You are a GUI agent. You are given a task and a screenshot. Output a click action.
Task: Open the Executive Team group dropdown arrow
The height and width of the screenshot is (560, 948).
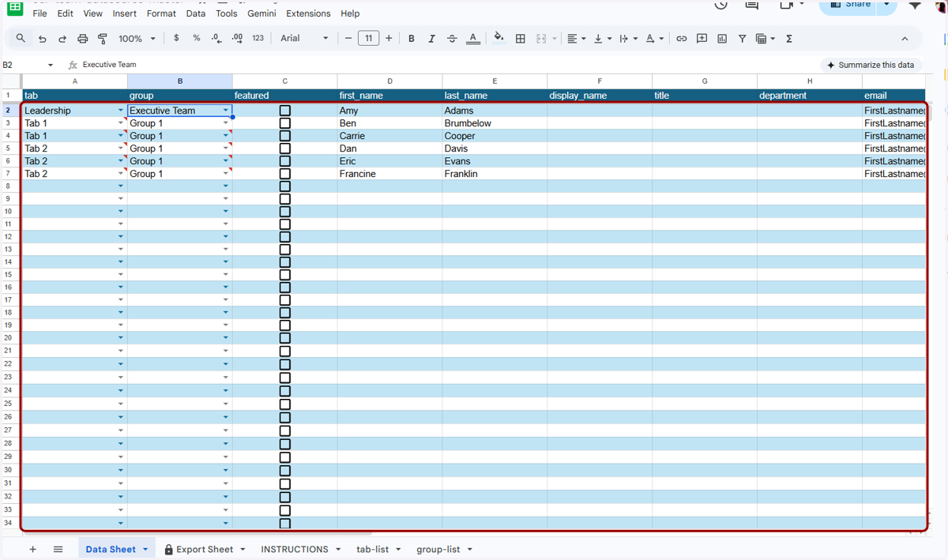225,111
